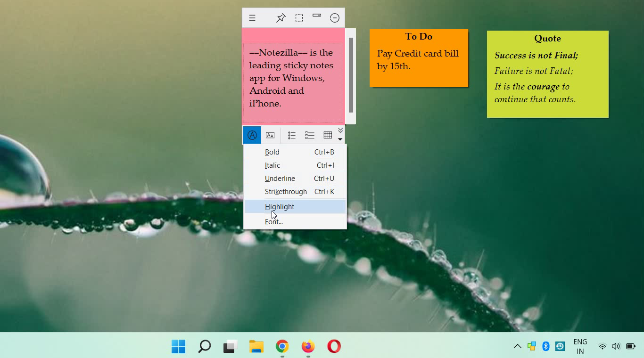644x358 pixels.
Task: Click the 'Pay Credit card bill' note text
Action: click(x=418, y=60)
